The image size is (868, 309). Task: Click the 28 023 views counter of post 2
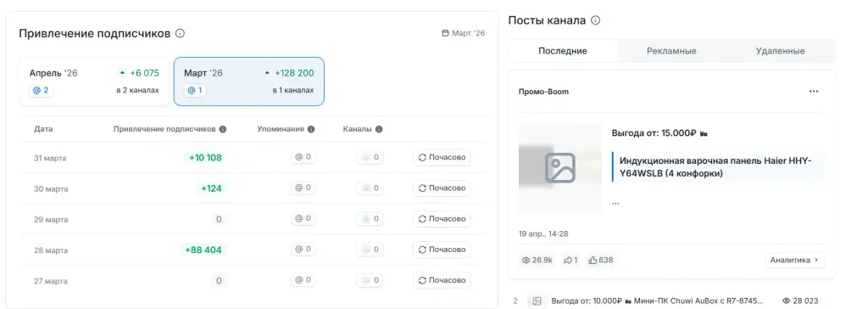point(800,301)
